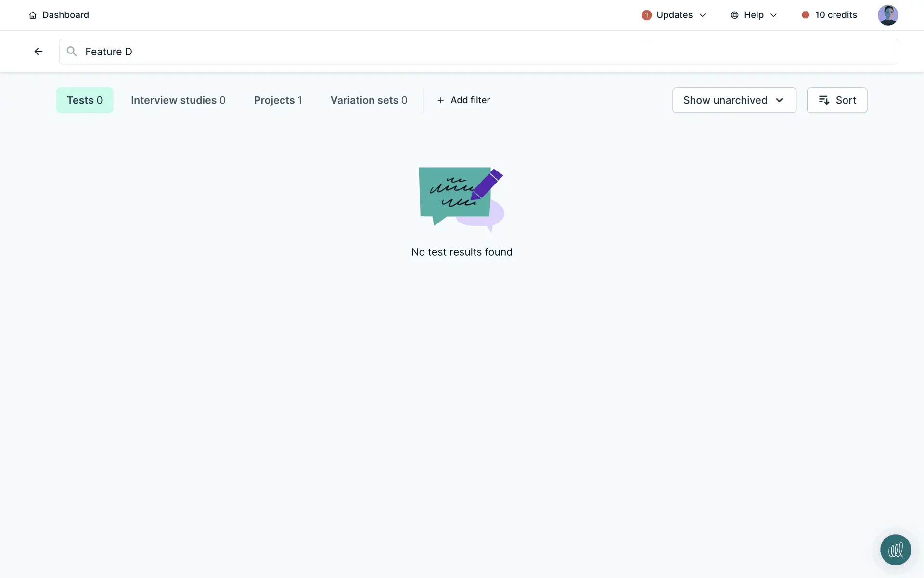924x578 pixels.
Task: Click the search magnifier icon
Action: 72,52
